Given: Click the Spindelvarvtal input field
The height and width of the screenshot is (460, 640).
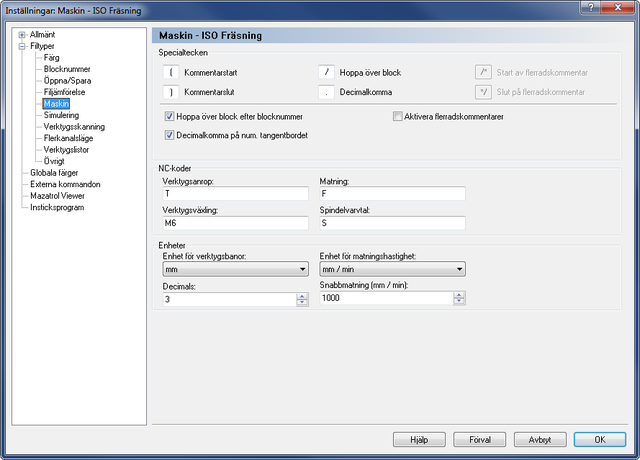Looking at the screenshot, I should pyautogui.click(x=392, y=223).
